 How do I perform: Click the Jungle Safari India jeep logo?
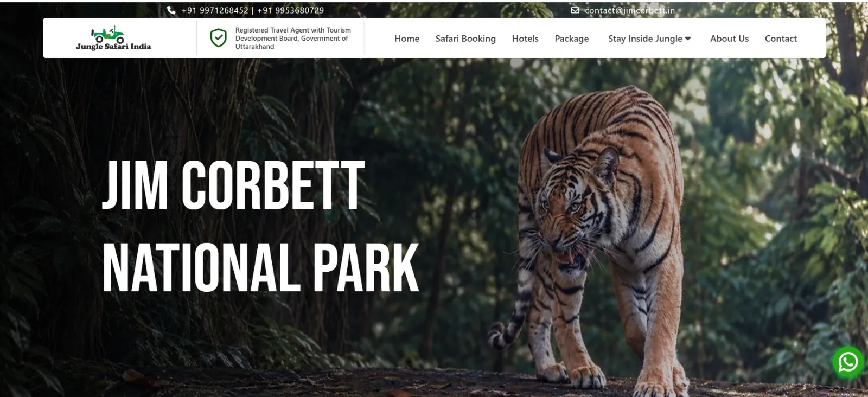(x=113, y=38)
